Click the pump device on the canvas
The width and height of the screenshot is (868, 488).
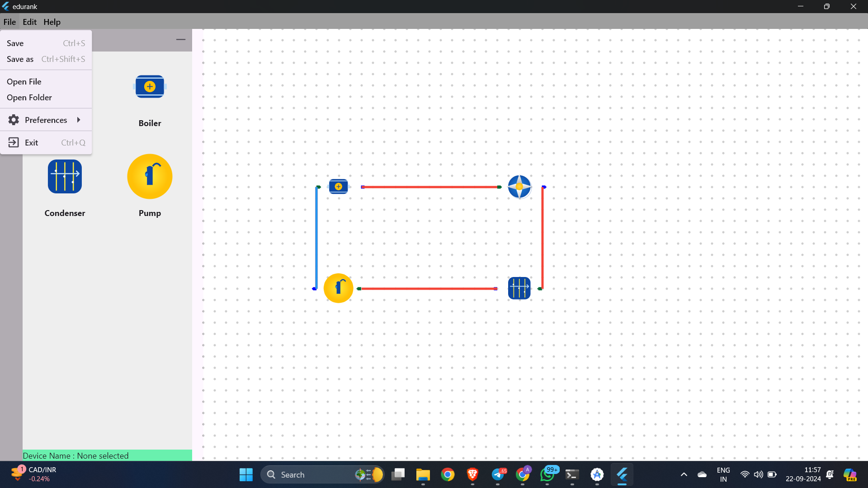coord(338,288)
